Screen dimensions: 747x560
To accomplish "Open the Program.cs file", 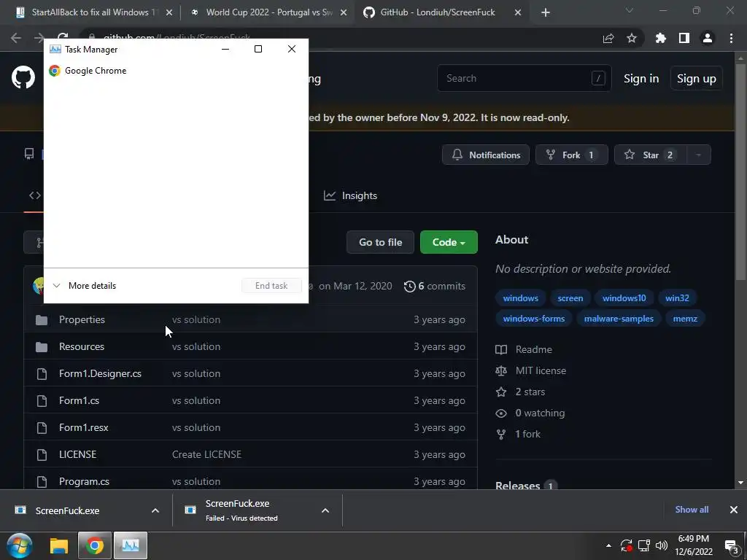I will (x=84, y=481).
